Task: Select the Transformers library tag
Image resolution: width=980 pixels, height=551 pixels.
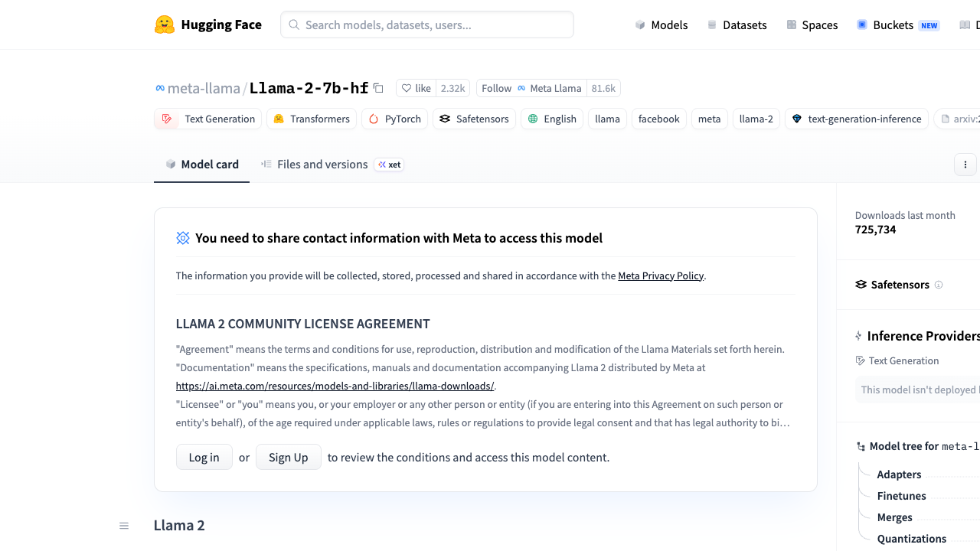Action: pos(311,119)
